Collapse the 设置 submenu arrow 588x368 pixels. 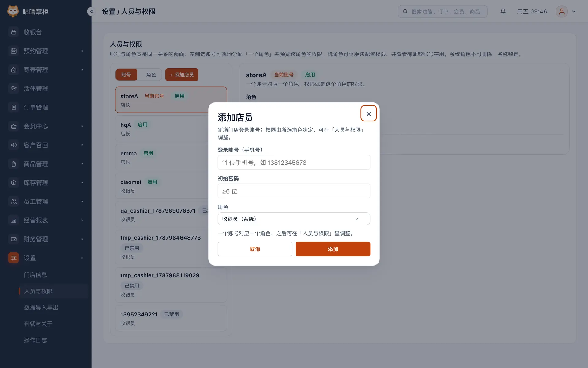click(82, 258)
